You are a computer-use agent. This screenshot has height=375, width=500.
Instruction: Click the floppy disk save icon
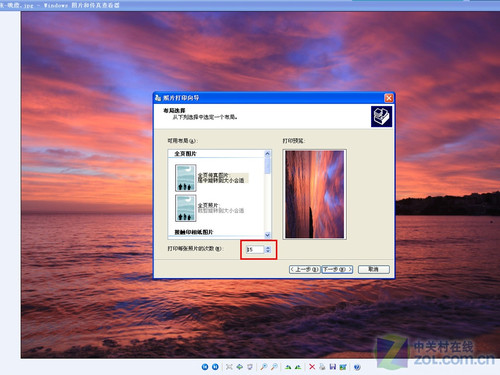pyautogui.click(x=332, y=367)
